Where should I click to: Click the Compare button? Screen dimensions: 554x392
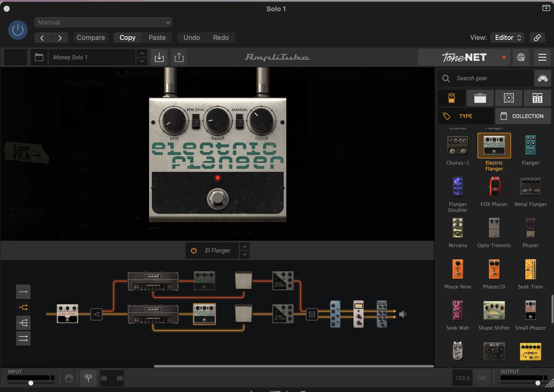tap(91, 38)
